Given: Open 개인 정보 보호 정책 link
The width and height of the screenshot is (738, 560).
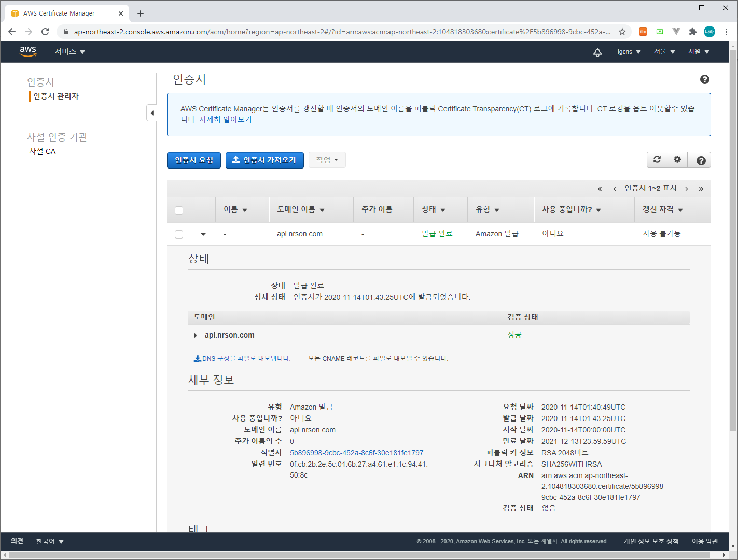Looking at the screenshot, I should pos(651,541).
